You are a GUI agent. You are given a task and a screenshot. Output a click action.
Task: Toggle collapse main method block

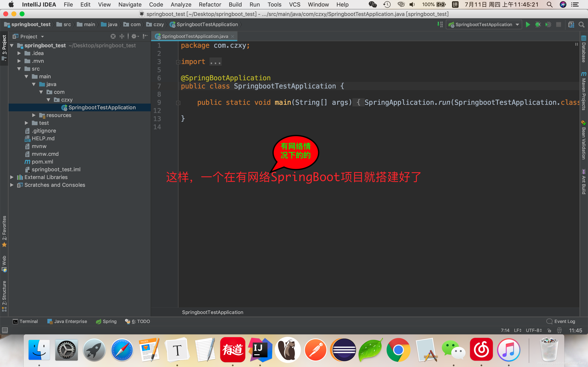point(178,102)
